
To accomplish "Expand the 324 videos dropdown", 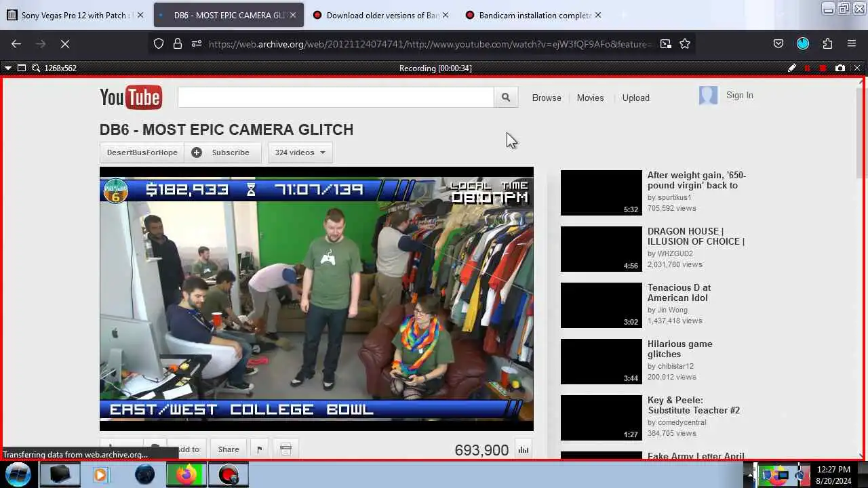I will point(300,152).
